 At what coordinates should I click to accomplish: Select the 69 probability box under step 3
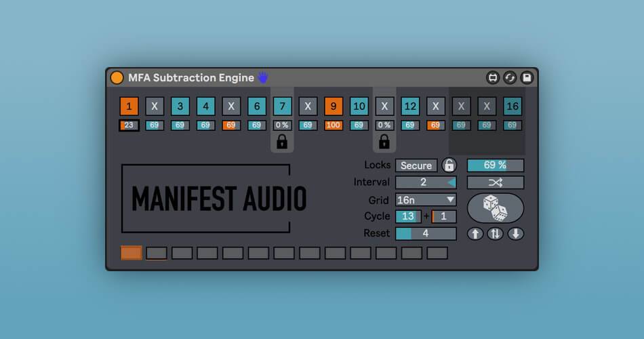pyautogui.click(x=180, y=125)
